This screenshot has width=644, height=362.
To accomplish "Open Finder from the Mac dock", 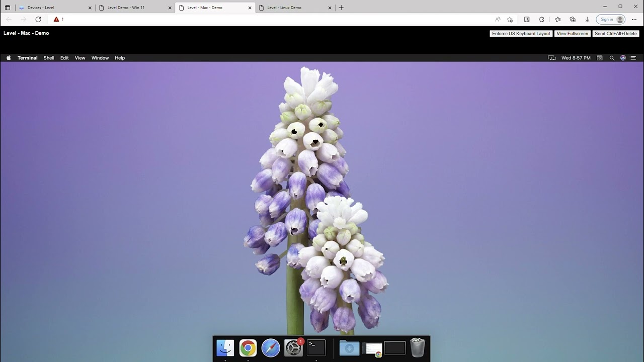I will 225,348.
